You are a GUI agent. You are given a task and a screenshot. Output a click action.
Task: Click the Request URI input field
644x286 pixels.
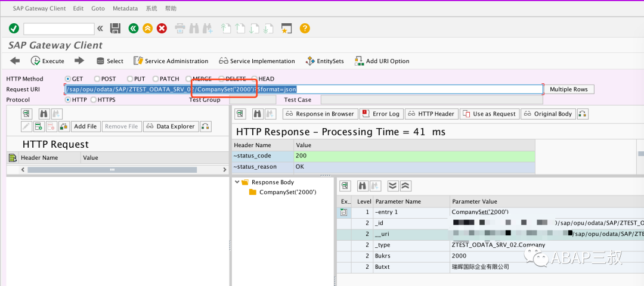304,89
